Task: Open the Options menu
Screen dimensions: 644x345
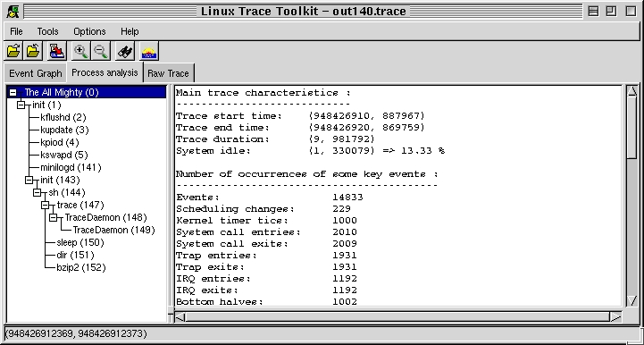Action: coord(89,31)
